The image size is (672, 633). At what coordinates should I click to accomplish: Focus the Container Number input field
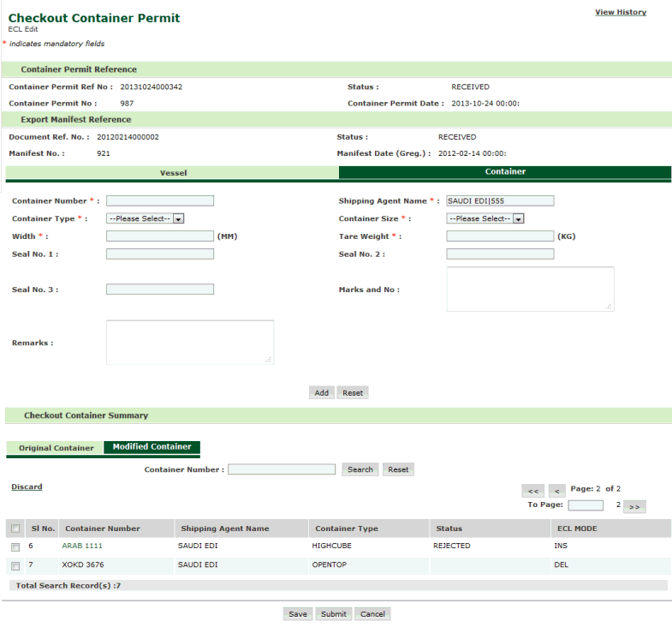[159, 201]
